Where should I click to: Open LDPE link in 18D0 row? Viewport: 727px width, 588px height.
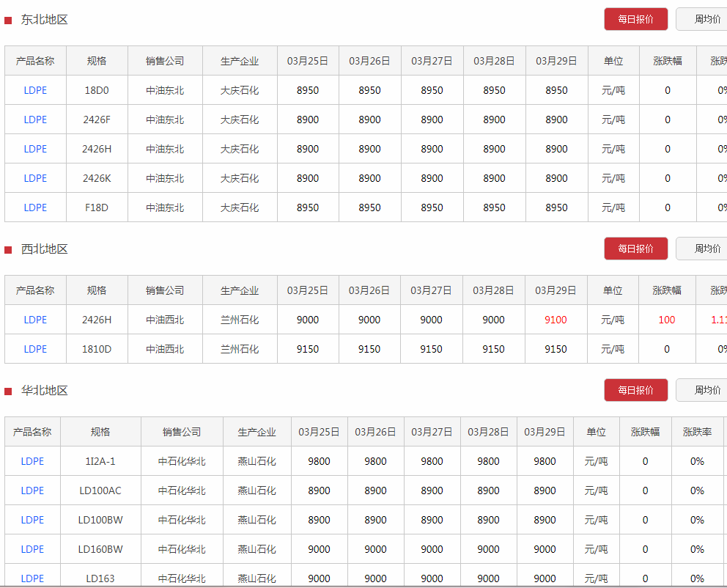click(x=35, y=90)
